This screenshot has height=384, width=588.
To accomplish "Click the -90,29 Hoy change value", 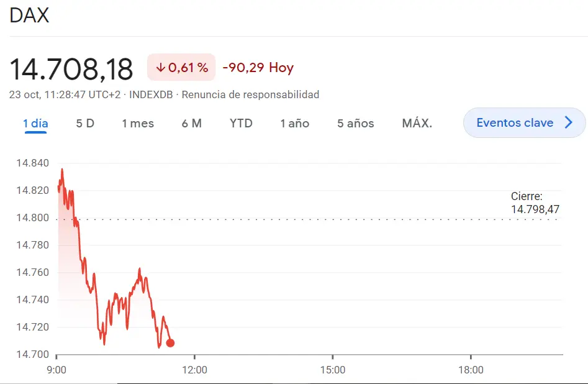I will pyautogui.click(x=258, y=67).
